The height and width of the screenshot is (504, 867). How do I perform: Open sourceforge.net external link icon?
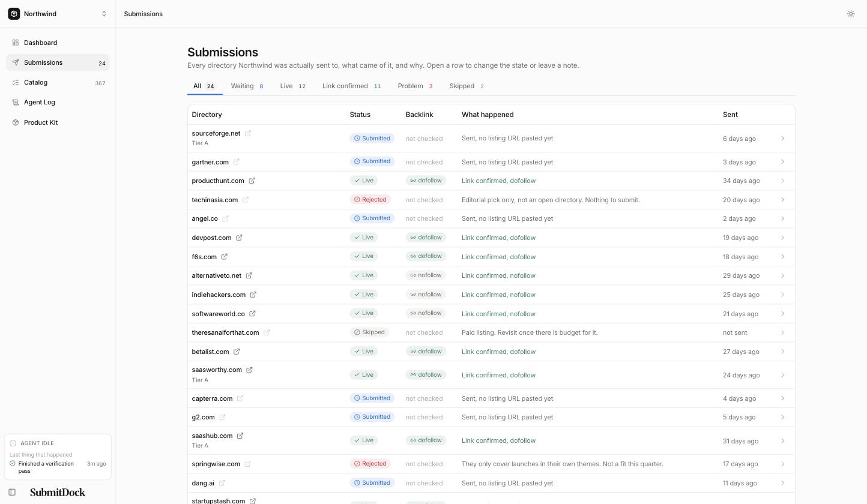248,133
